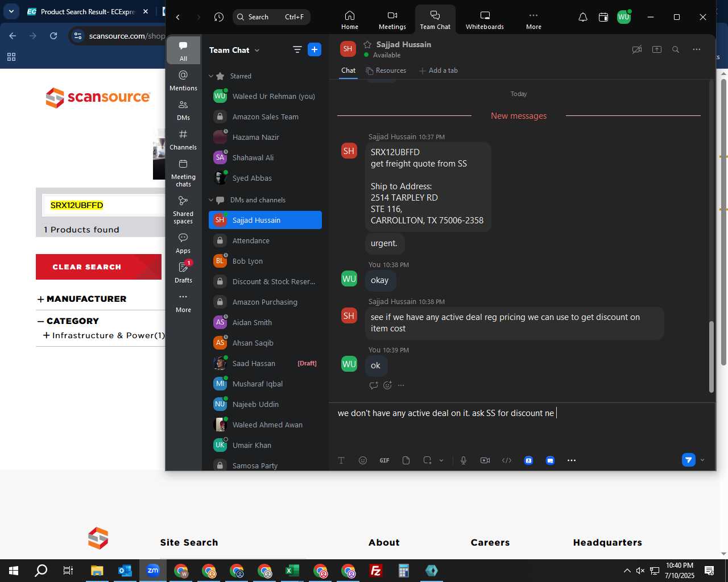Click chat message scrollbar
Viewport: 728px width, 582px height.
coord(711,356)
